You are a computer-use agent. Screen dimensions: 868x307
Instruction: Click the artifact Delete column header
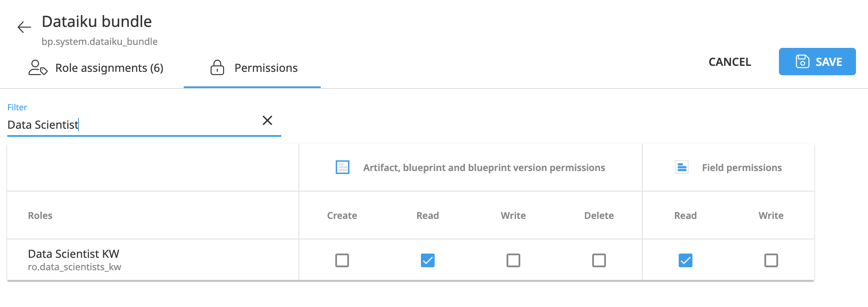click(x=599, y=215)
